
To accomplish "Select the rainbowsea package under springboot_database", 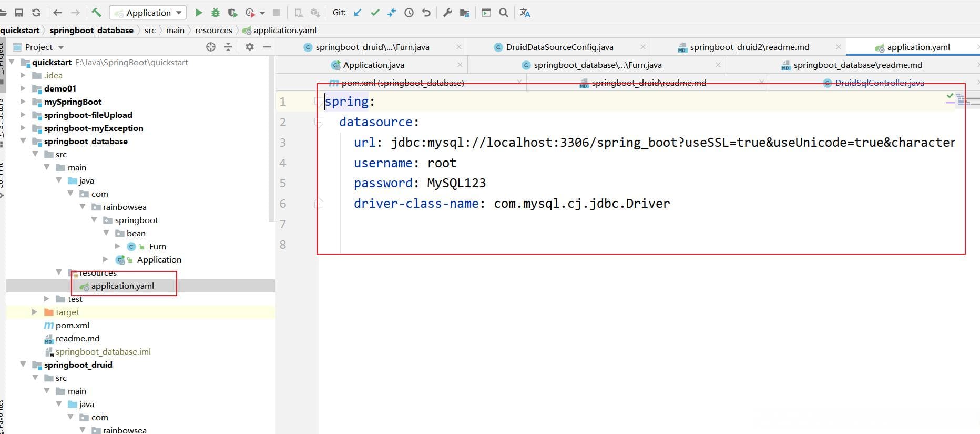I will pyautogui.click(x=125, y=207).
